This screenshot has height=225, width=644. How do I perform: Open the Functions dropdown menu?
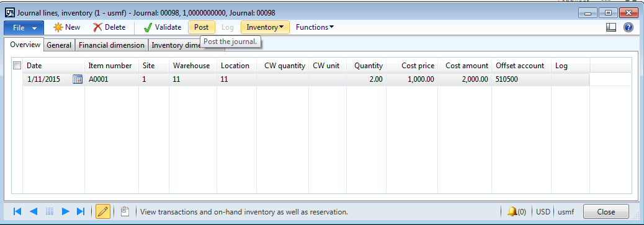coord(315,27)
